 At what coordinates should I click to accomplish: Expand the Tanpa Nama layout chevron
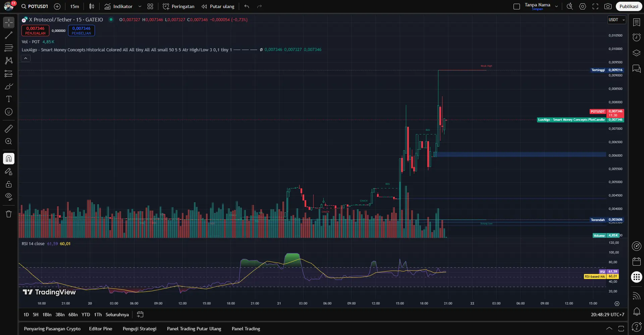(x=556, y=6)
